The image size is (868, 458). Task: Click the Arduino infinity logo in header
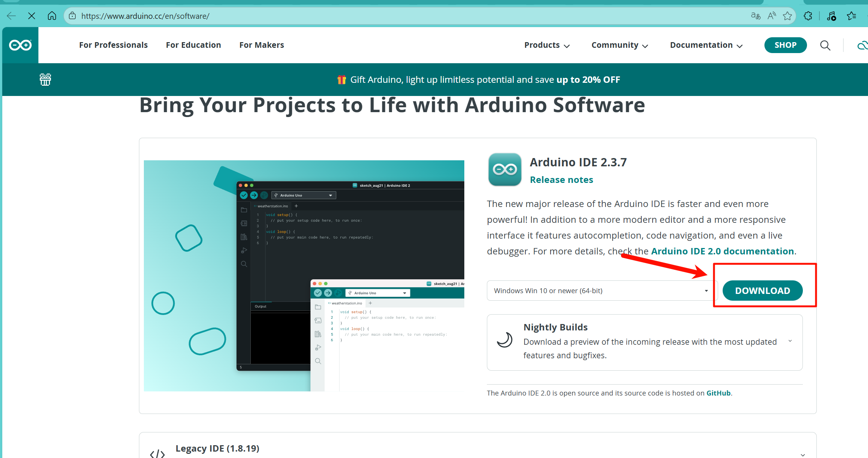(x=20, y=45)
